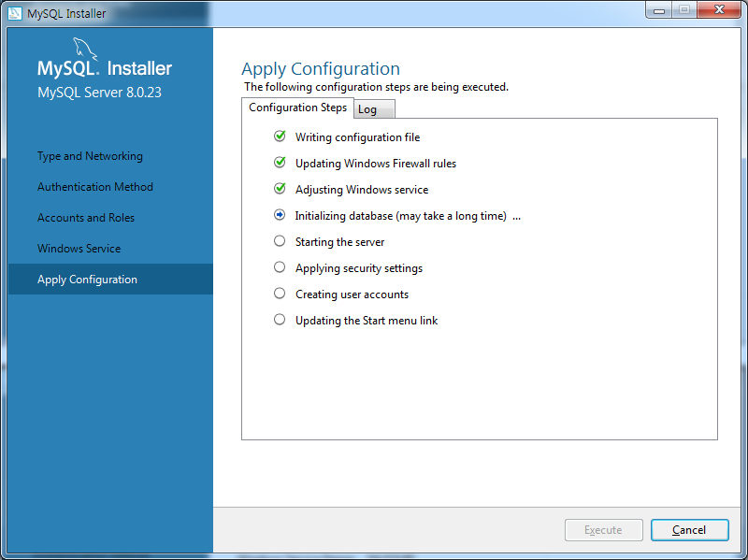
Task: Select the radio circle for Creating user accounts
Action: pos(280,294)
